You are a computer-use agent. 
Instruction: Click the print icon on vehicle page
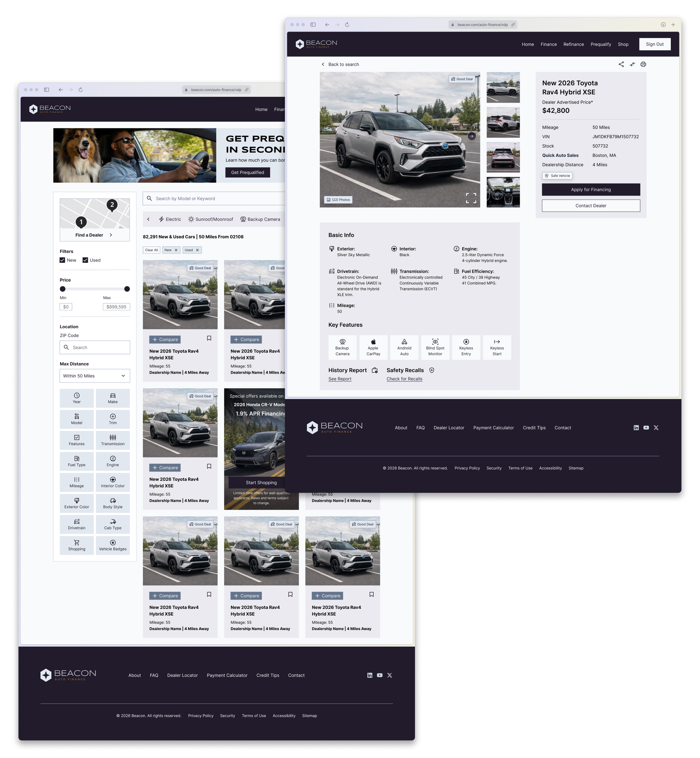643,64
